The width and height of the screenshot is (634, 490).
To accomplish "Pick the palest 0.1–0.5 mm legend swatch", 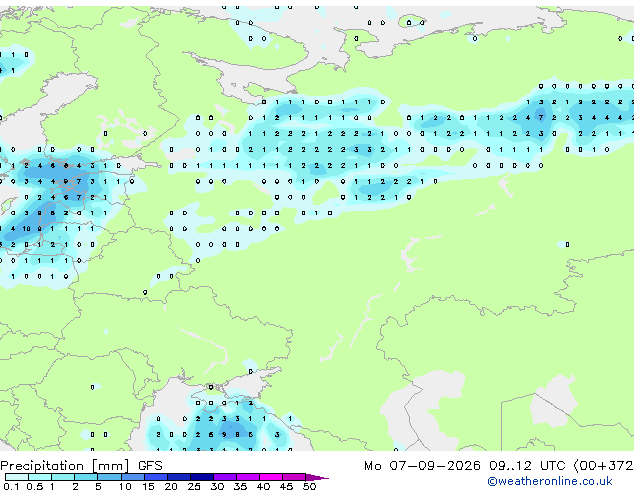I will tap(17, 477).
